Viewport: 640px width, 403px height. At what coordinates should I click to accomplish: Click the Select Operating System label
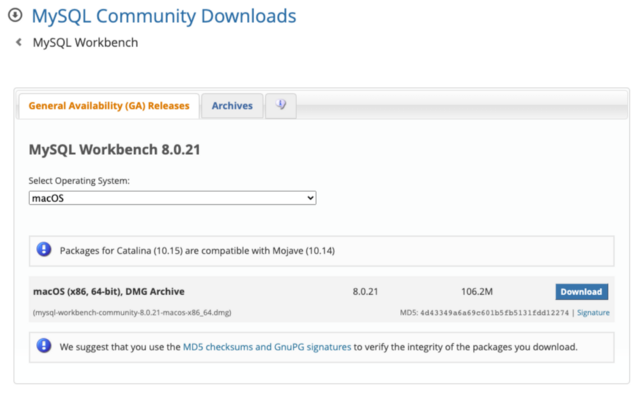click(79, 180)
